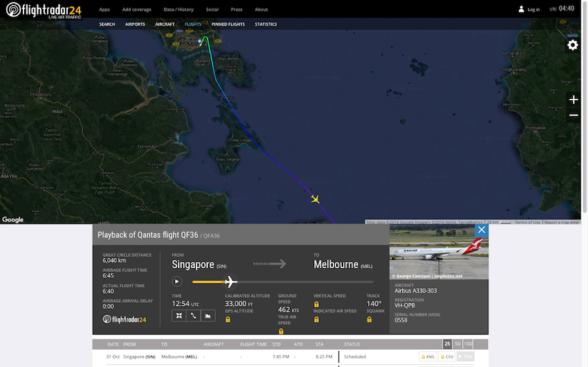588x367 pixels.
Task: Click the 33,000 FT altitude value
Action: [239, 303]
